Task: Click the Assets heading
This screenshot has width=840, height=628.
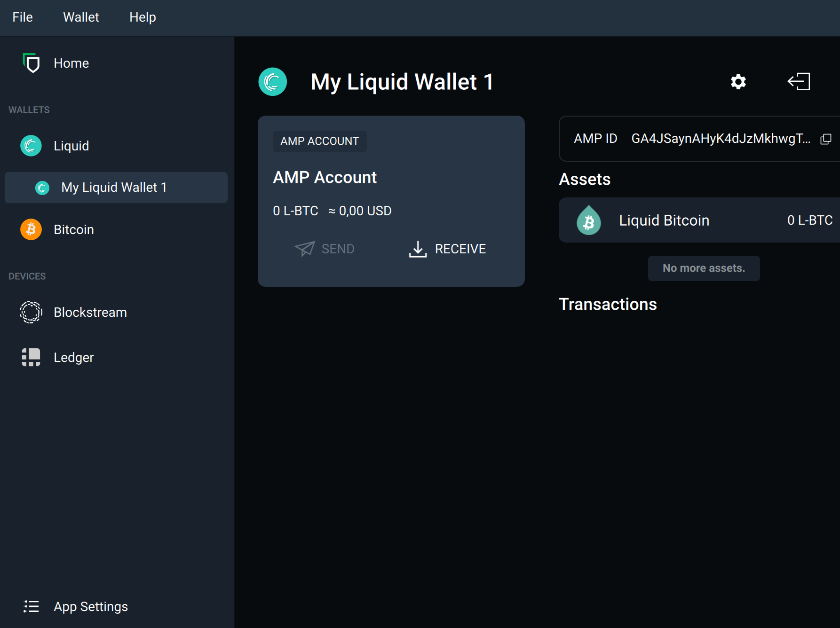Action: coord(585,179)
